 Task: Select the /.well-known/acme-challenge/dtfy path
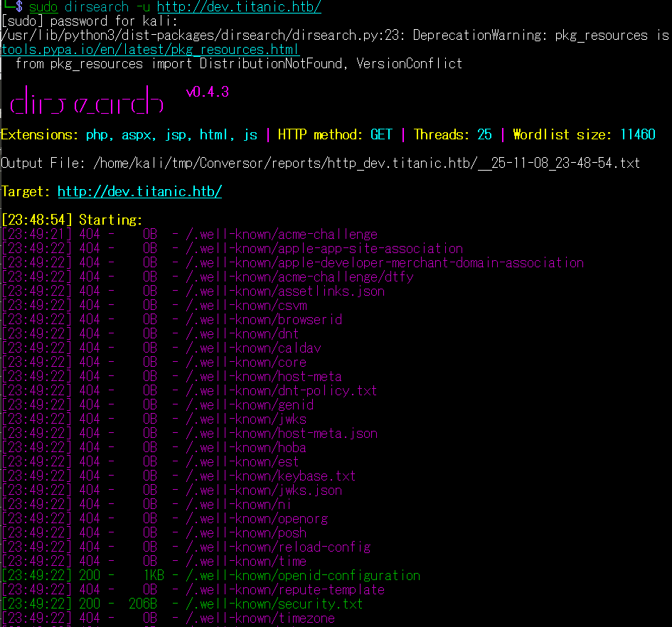pos(299,277)
